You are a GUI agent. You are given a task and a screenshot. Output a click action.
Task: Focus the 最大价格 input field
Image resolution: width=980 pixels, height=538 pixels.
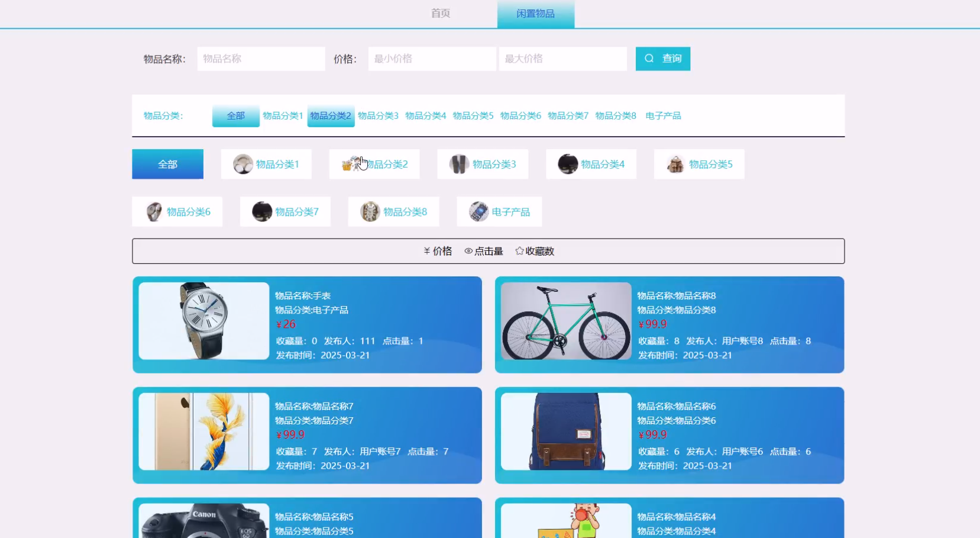(x=563, y=59)
